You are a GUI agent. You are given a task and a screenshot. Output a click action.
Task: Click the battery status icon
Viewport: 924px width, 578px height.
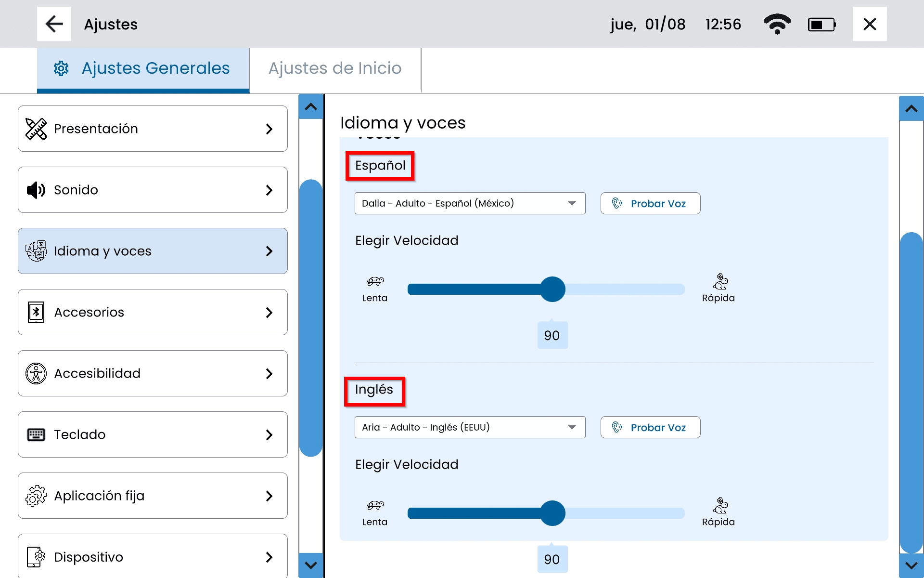tap(821, 24)
